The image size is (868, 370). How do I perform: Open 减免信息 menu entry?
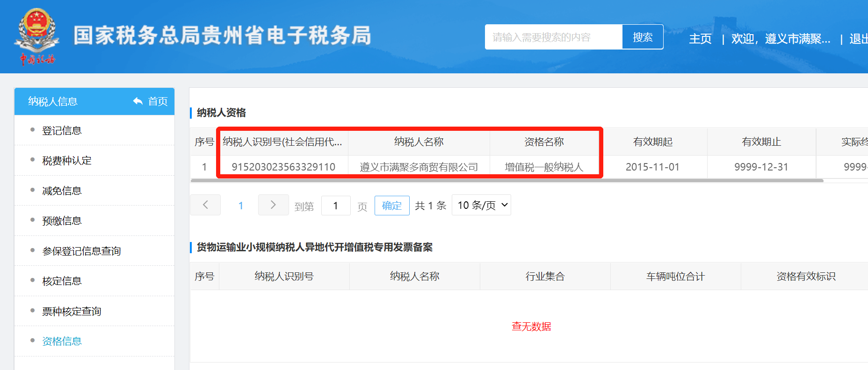(x=62, y=191)
